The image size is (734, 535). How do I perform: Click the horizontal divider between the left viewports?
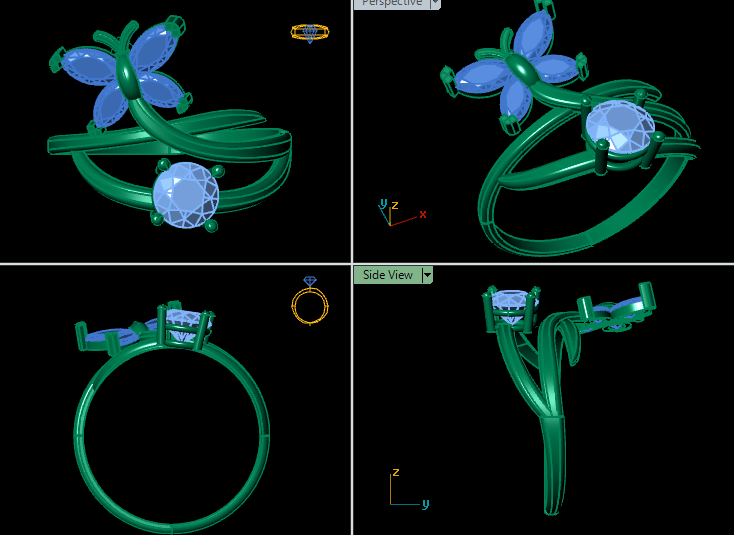(x=175, y=264)
